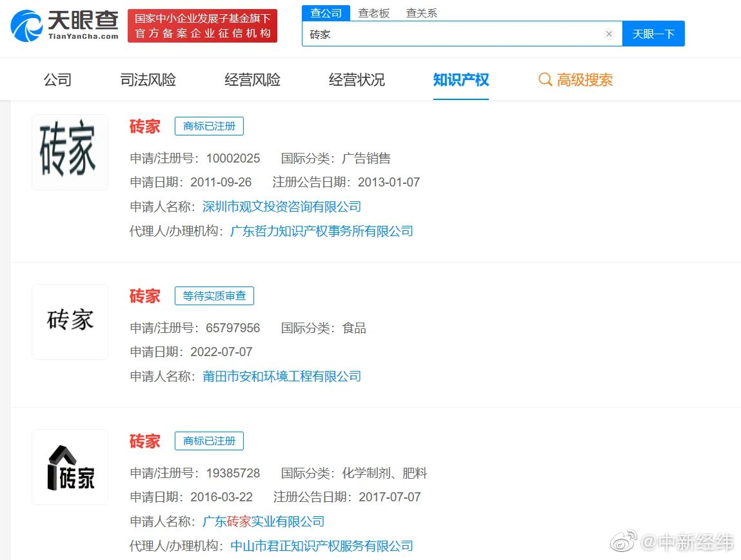The height and width of the screenshot is (560, 741).
Task: Click the 国际分类: 广告销售 text
Action: tap(335, 158)
